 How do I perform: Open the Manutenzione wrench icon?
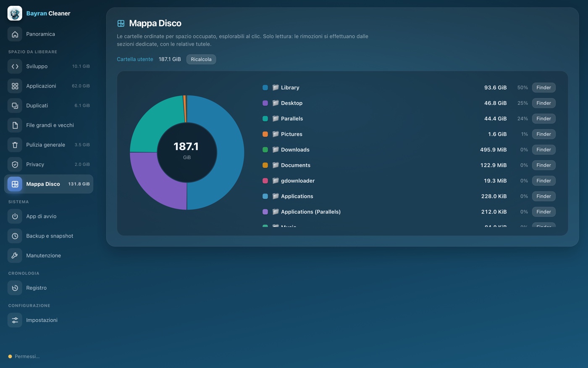click(x=15, y=256)
